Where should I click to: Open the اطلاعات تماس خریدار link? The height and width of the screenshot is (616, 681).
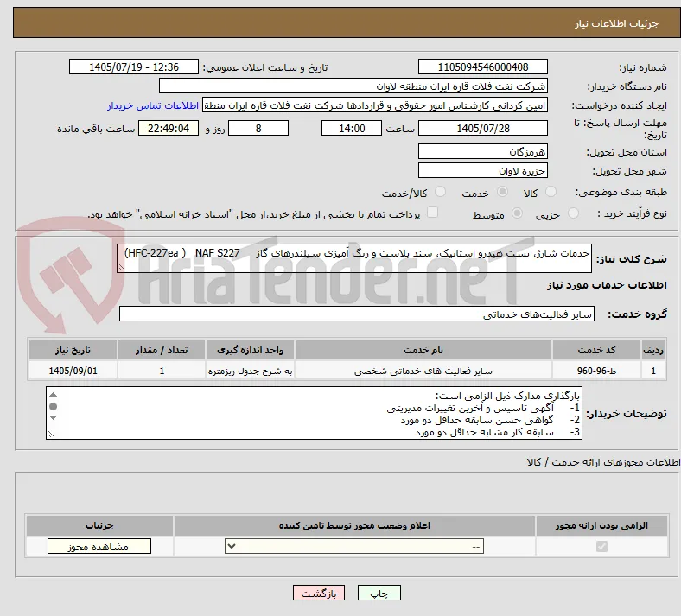[153, 105]
